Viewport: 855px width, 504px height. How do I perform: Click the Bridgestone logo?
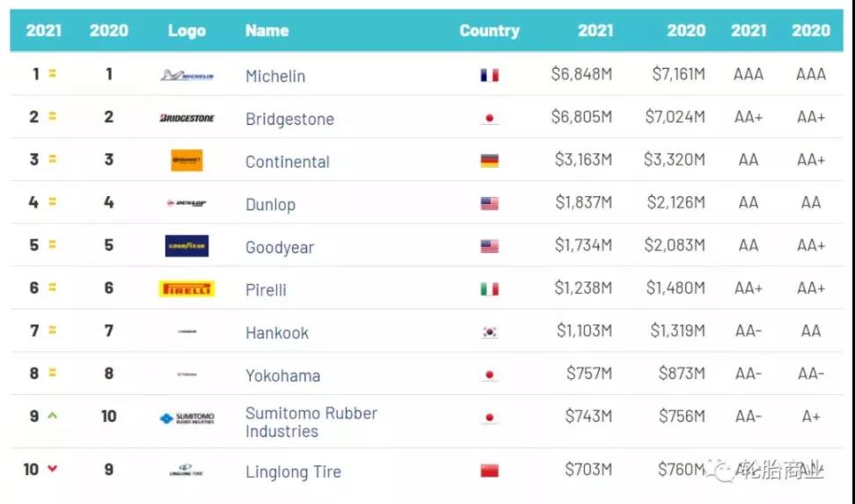[x=186, y=118]
